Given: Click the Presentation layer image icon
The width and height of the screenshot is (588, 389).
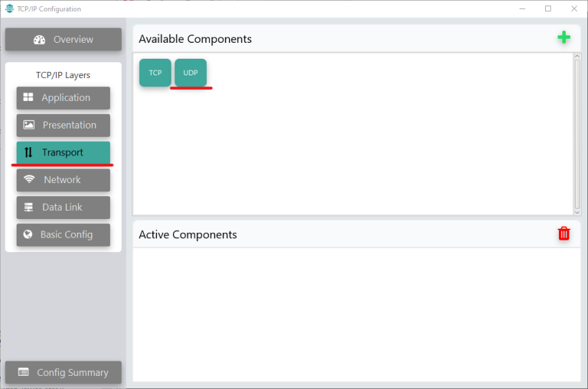Looking at the screenshot, I should [x=28, y=125].
